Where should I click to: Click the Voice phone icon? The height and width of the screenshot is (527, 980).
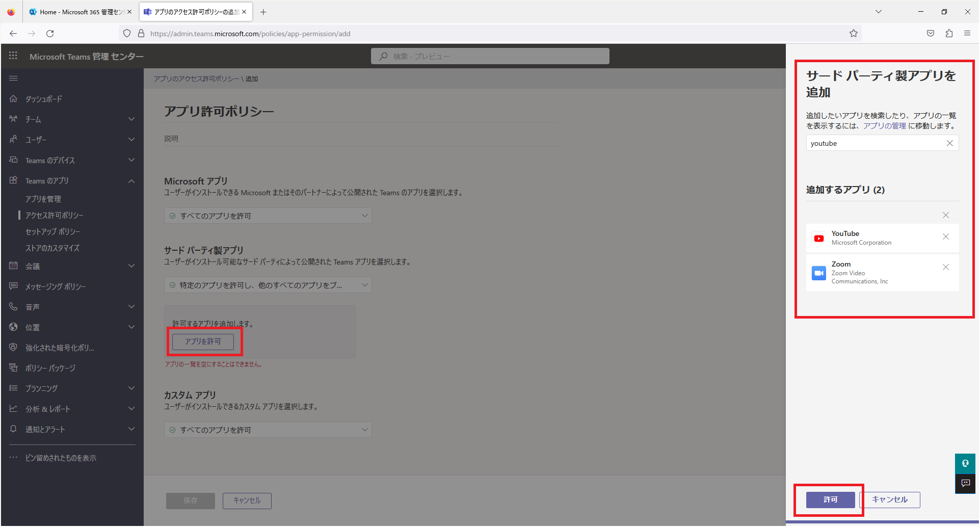13,306
